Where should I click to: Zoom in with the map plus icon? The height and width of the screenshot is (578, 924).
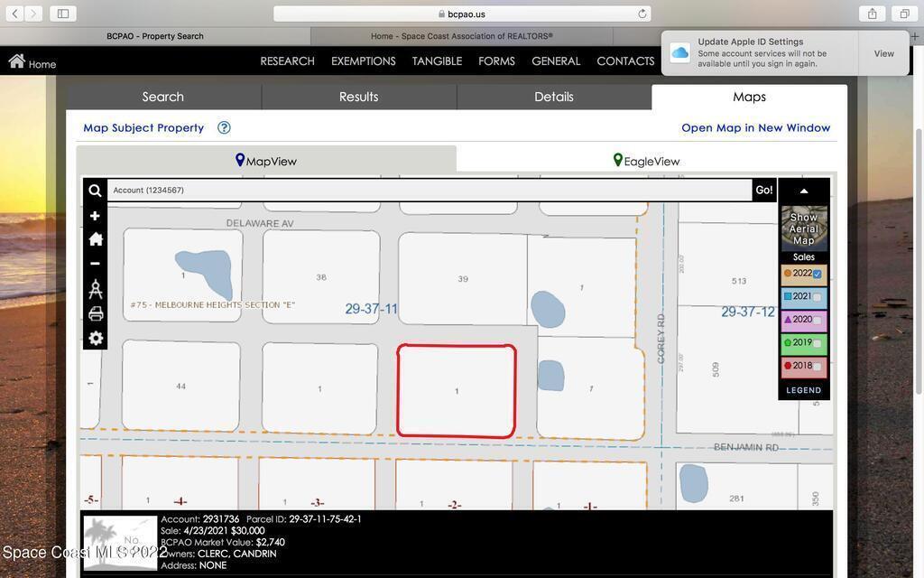(95, 216)
